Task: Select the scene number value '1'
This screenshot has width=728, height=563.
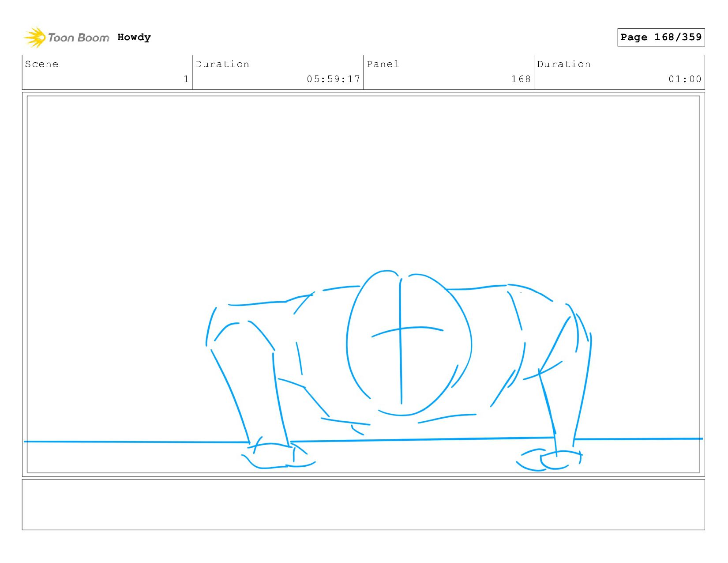Action: tap(186, 79)
